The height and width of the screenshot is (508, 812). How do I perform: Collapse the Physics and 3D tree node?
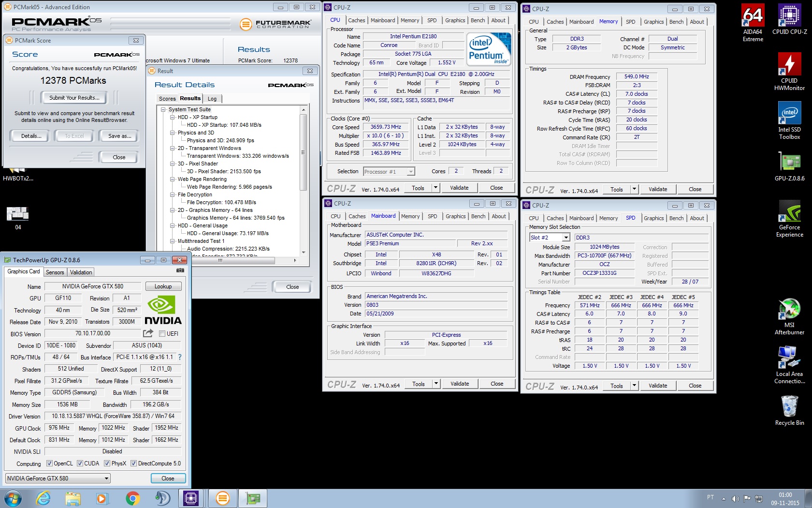coord(173,133)
